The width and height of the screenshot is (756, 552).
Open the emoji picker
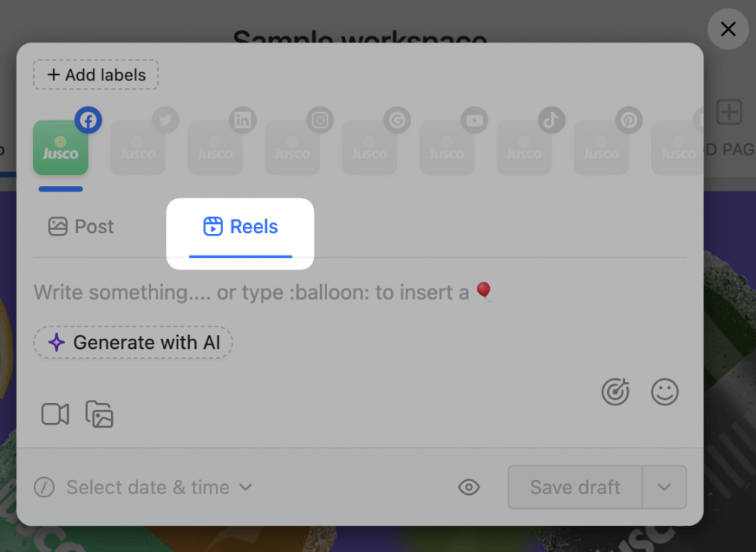click(x=664, y=392)
